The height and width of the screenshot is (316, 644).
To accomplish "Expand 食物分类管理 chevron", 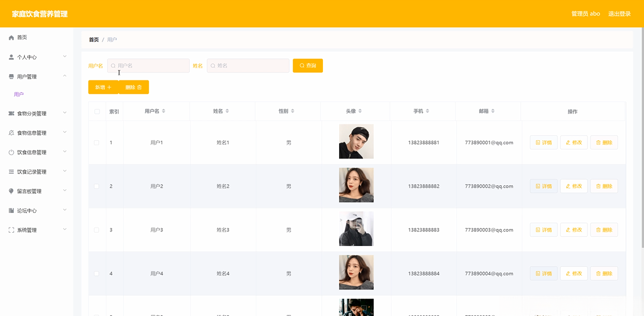I will 65,113.
